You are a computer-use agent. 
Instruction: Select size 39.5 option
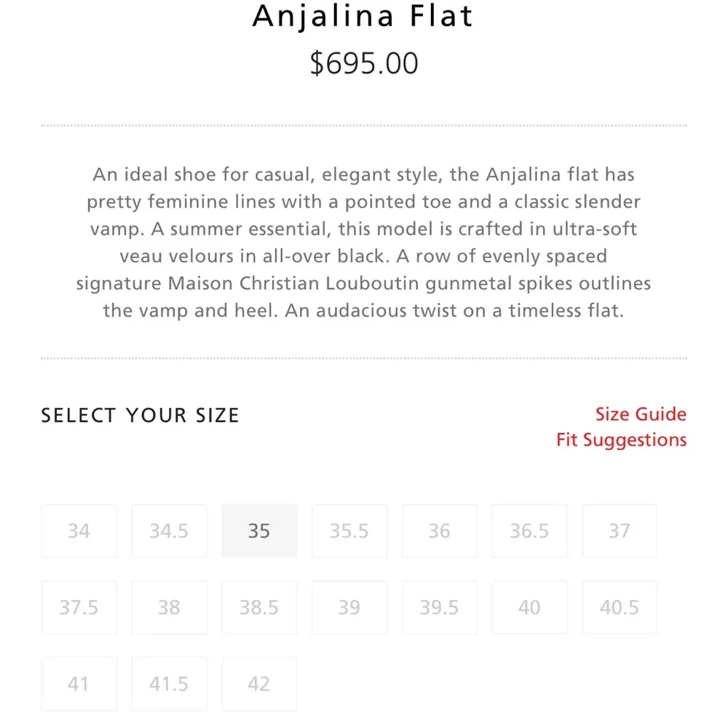pos(439,608)
